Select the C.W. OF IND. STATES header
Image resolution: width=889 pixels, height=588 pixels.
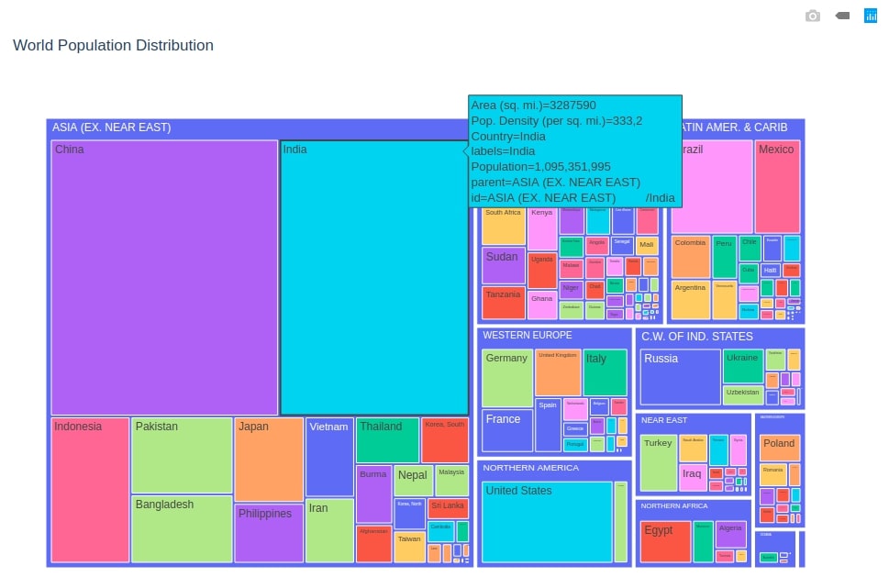click(x=695, y=336)
